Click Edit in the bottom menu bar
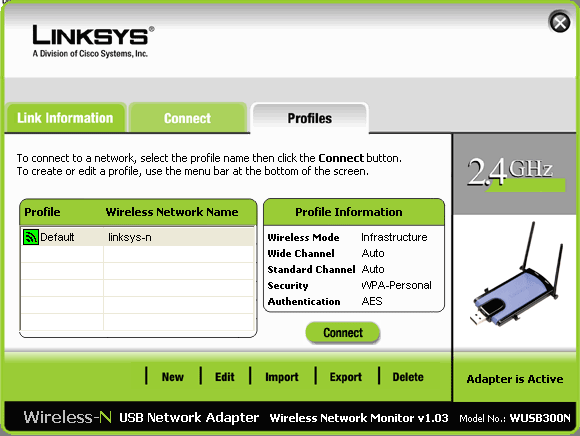This screenshot has width=580, height=436. pos(225,377)
